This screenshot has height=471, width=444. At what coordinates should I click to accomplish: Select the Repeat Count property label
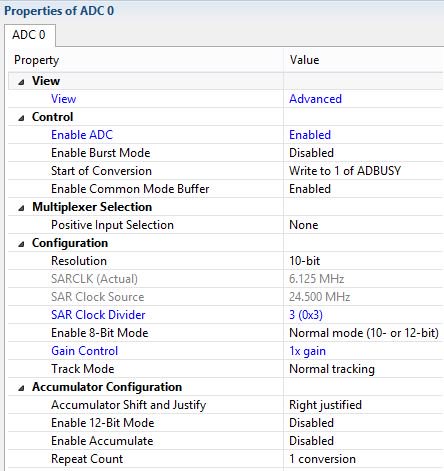click(87, 459)
